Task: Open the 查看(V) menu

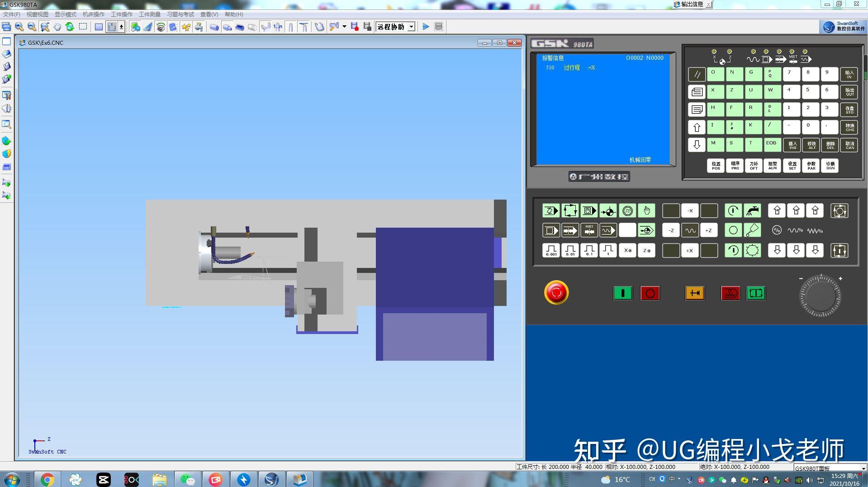Action: 209,14
